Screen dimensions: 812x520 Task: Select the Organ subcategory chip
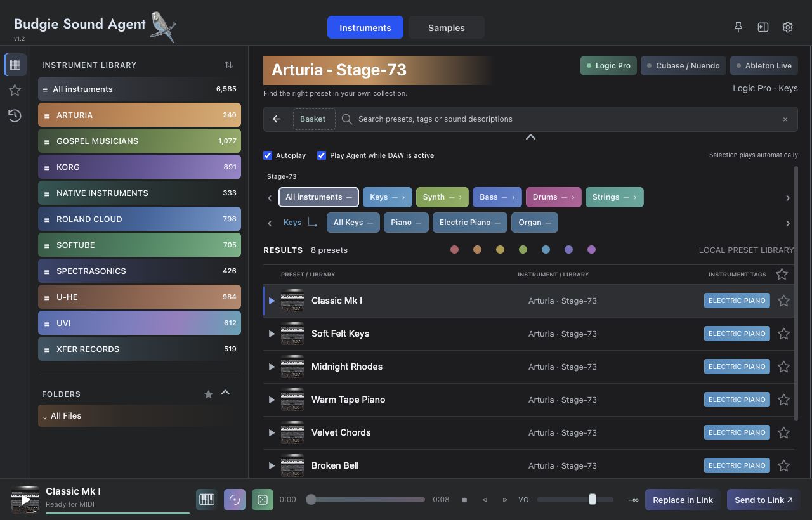(x=535, y=223)
